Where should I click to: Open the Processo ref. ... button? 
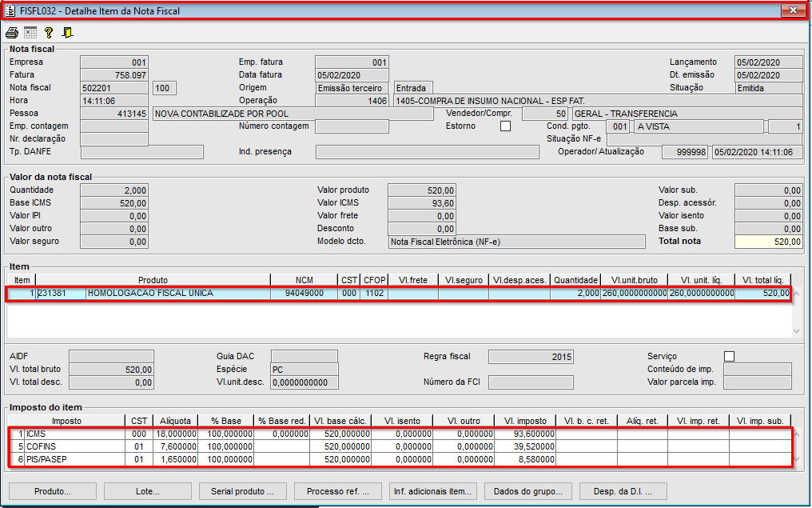(x=338, y=491)
